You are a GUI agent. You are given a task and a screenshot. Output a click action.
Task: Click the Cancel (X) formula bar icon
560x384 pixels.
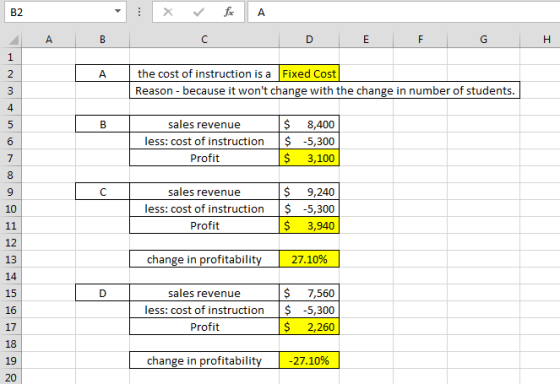(x=168, y=12)
